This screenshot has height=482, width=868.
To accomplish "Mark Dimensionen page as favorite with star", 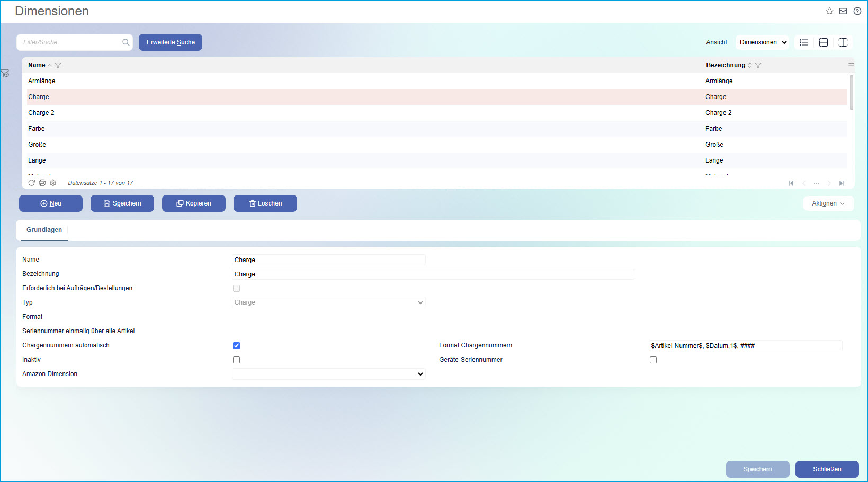I will tap(829, 11).
